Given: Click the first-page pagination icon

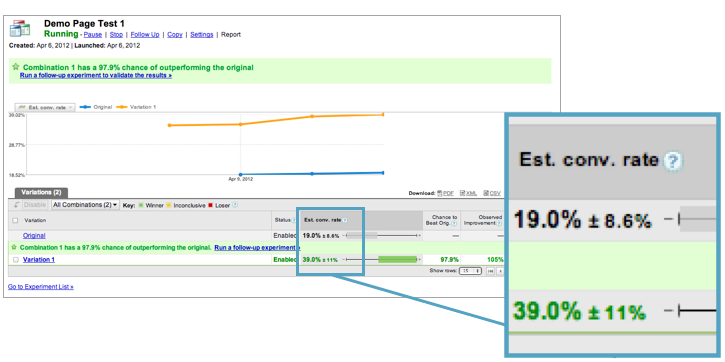Looking at the screenshot, I should coord(491,271).
